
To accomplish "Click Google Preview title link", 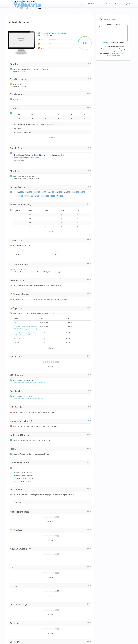I will pos(39,155).
